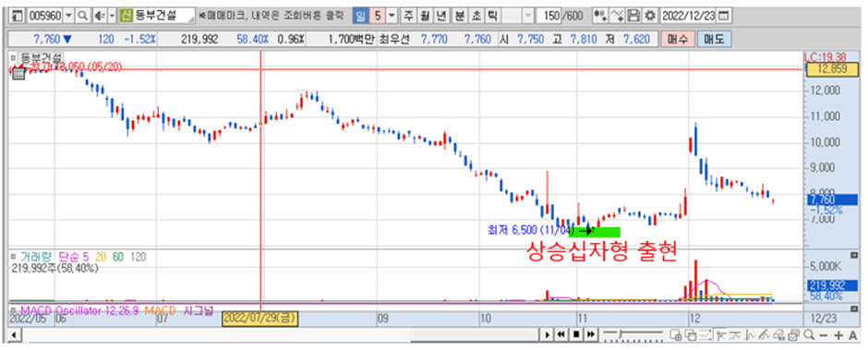Open chart settings gear icon
This screenshot has width=868, height=350.
tap(650, 16)
